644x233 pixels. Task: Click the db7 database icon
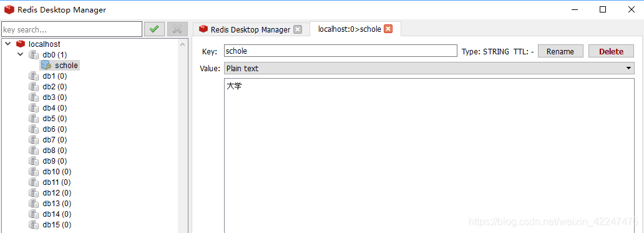(34, 140)
